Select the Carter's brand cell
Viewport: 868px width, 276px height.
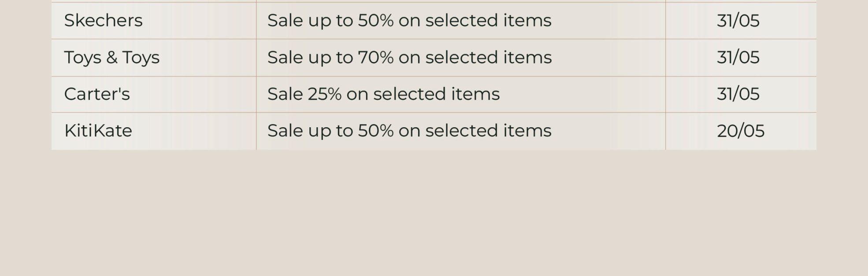pos(154,94)
